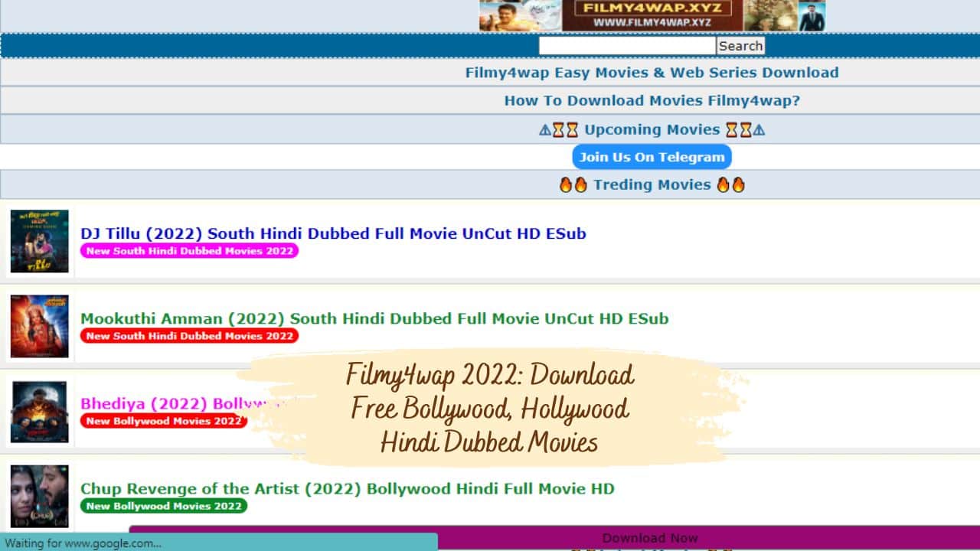Click Join Us On Telegram button
The image size is (980, 551).
click(652, 157)
